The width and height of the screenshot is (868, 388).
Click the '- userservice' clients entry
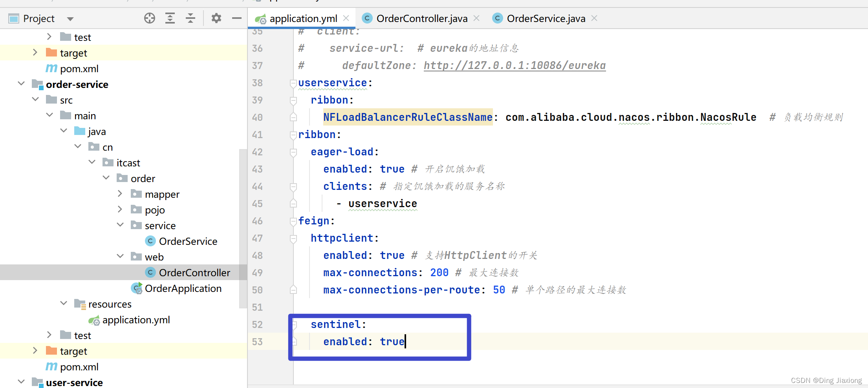coord(376,204)
